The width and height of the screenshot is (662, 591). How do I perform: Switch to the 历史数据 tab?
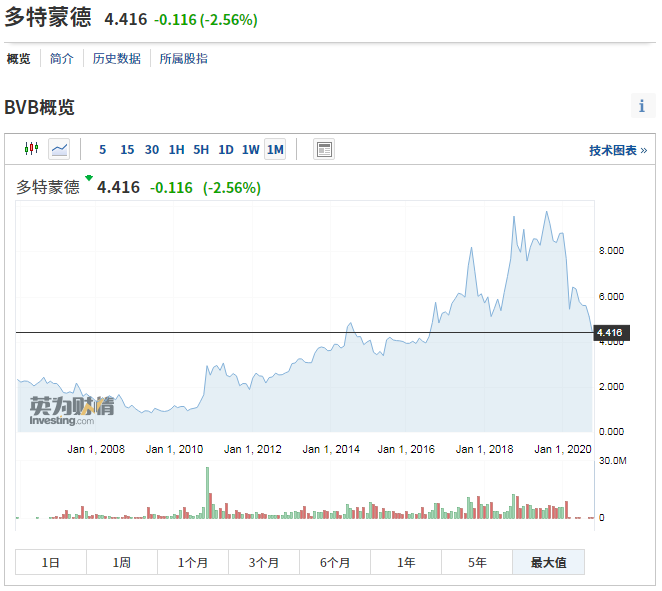tap(116, 59)
